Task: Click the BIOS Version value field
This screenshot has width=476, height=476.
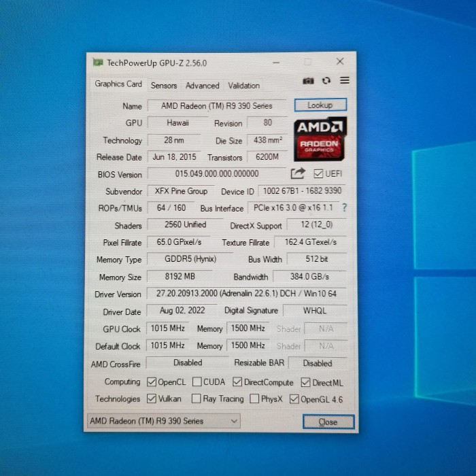Action: click(x=217, y=173)
